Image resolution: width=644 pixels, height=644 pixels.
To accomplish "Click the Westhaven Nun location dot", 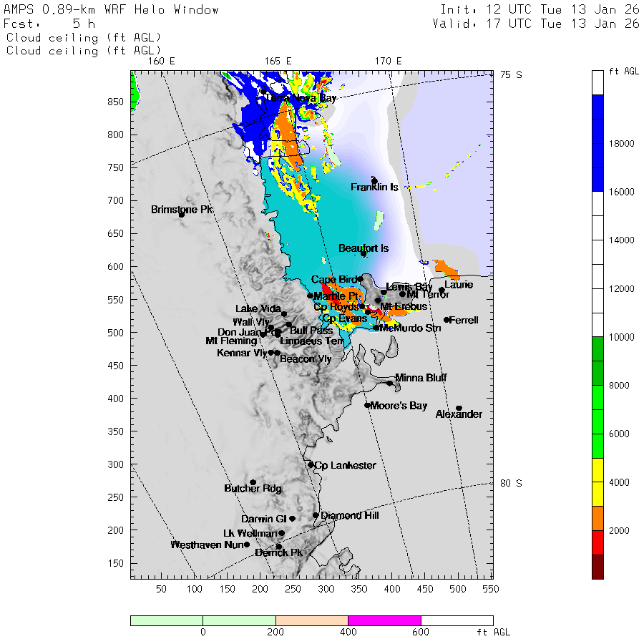I will pyautogui.click(x=247, y=545).
